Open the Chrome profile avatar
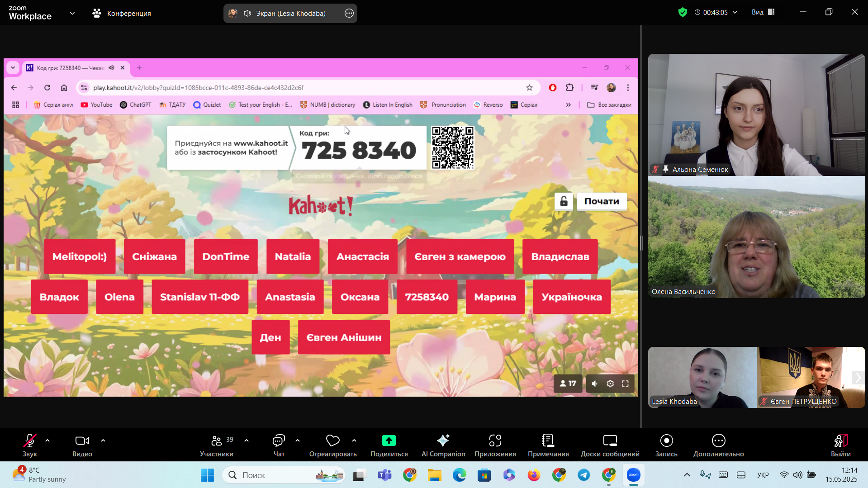Screen dimensions: 868x488 [611, 88]
